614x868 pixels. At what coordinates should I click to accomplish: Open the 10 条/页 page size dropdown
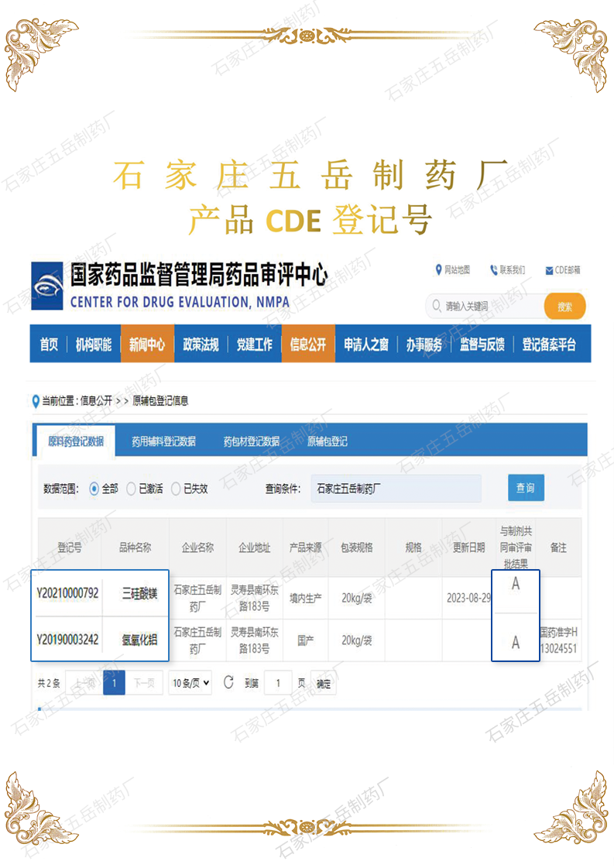(190, 683)
